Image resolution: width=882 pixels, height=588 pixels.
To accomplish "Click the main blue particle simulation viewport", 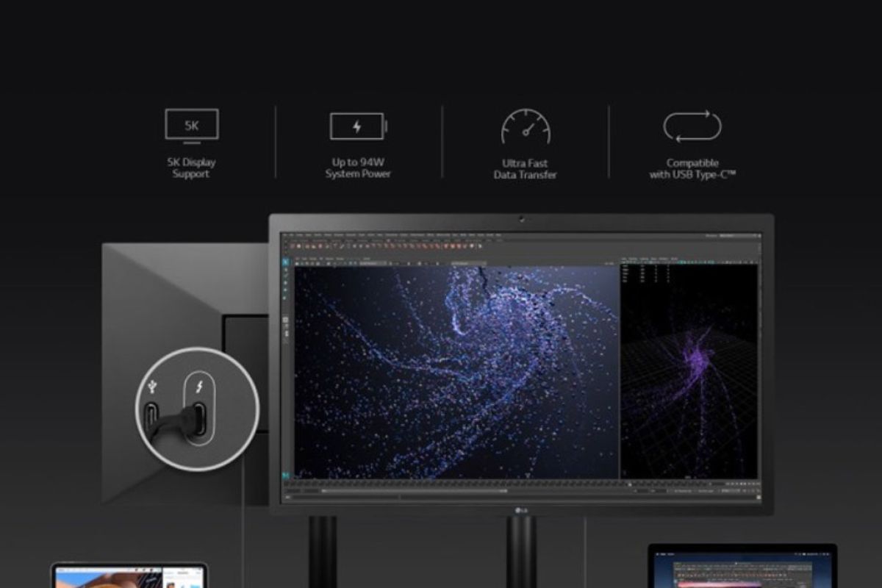I will 456,371.
